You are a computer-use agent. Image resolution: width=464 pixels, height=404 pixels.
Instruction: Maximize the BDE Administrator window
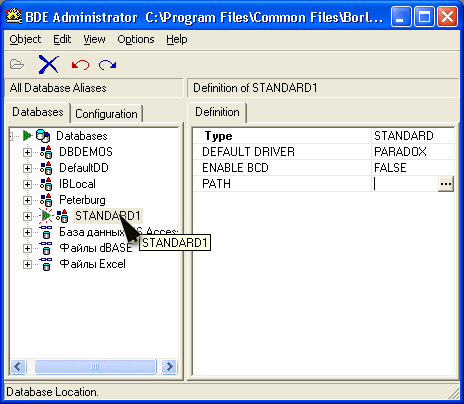tap(424, 16)
